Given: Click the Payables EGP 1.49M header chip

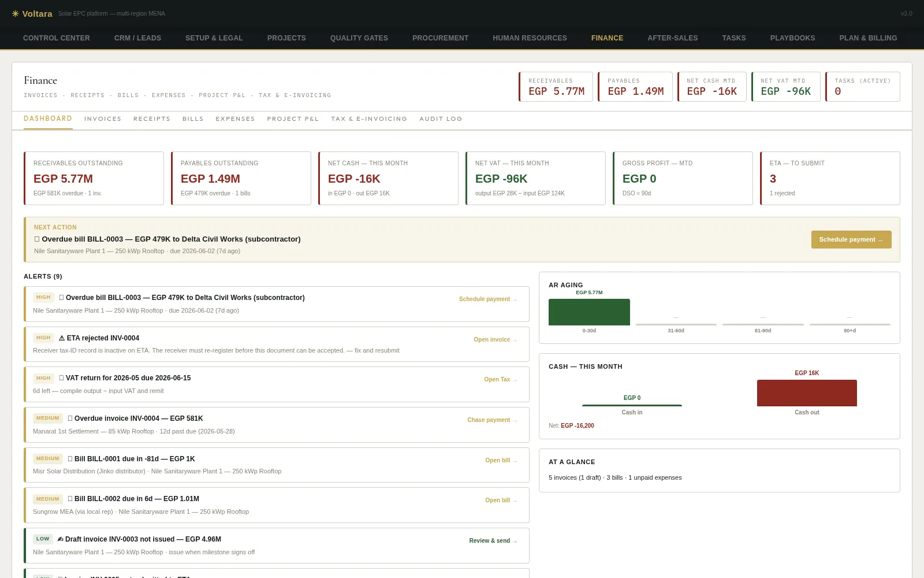Looking at the screenshot, I should click(635, 87).
